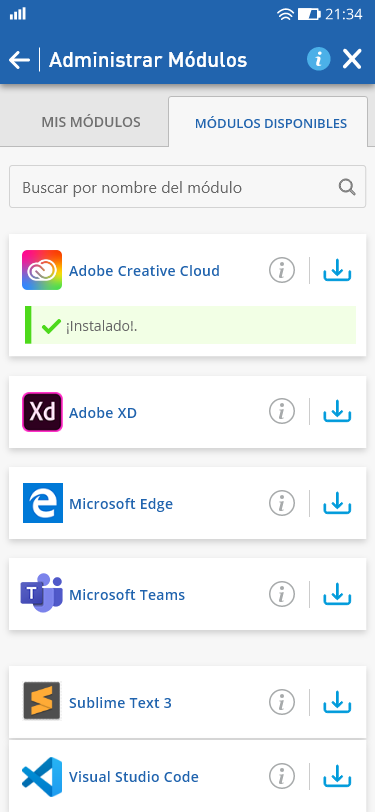The width and height of the screenshot is (375, 812).
Task: Select the Módulos Disponibles tab
Action: (270, 123)
